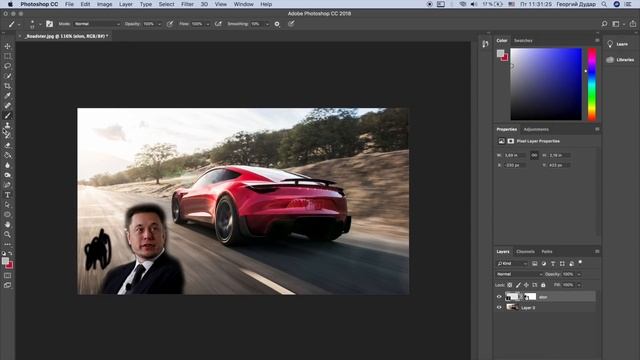Open brush Flow slider dropdown

click(x=208, y=24)
